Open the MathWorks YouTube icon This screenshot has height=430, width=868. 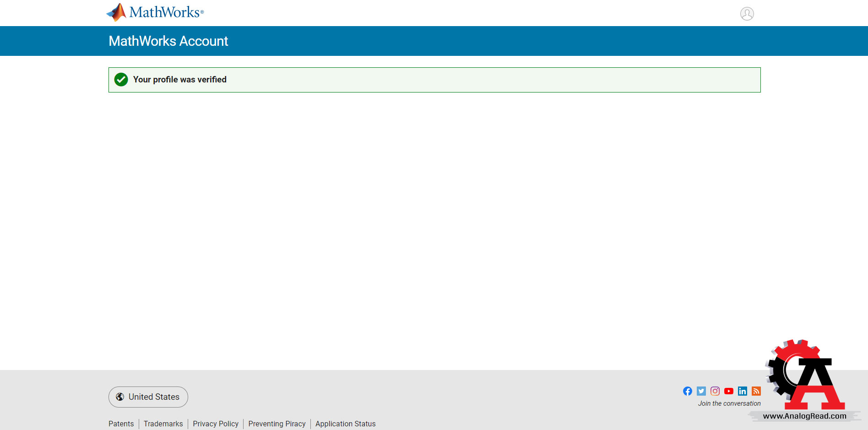pos(729,391)
